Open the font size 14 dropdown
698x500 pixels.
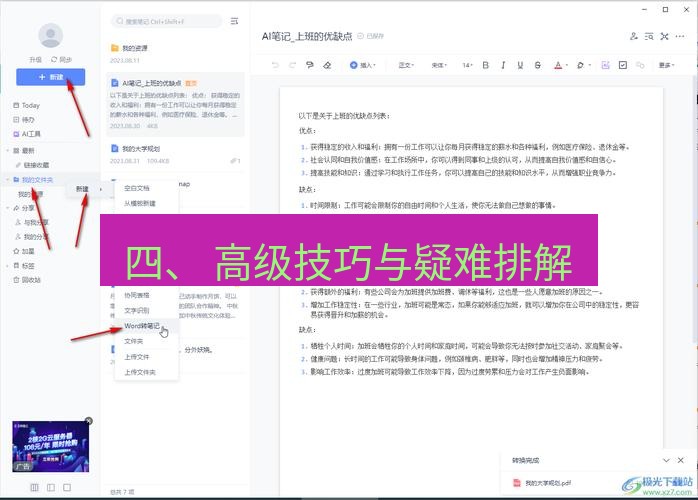467,65
